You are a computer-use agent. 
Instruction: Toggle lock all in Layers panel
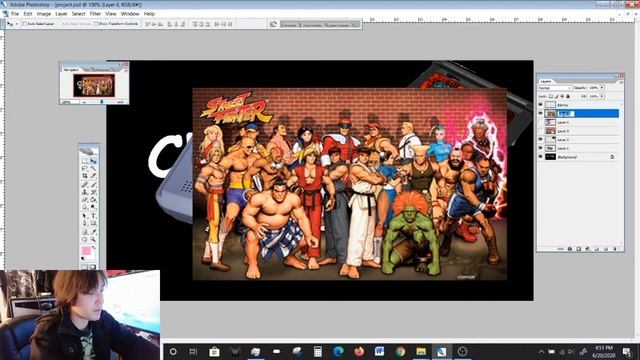click(x=568, y=96)
